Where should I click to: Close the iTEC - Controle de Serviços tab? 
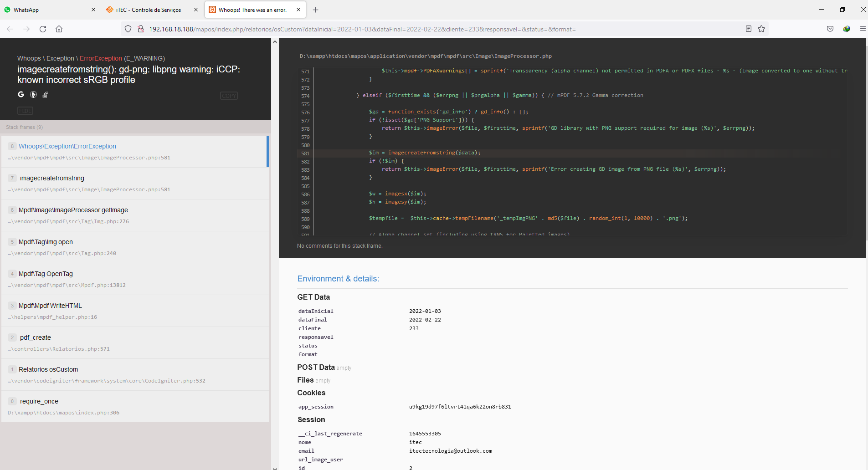pos(196,10)
